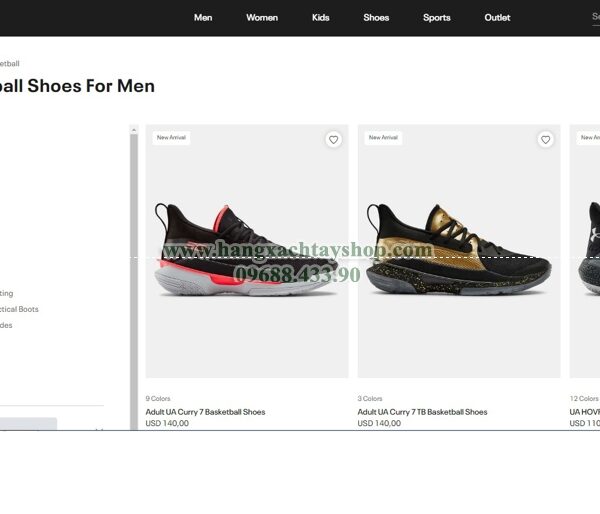Image resolution: width=600 pixels, height=514 pixels.
Task: View the black and gold Curry 7 TB image
Action: tap(459, 251)
